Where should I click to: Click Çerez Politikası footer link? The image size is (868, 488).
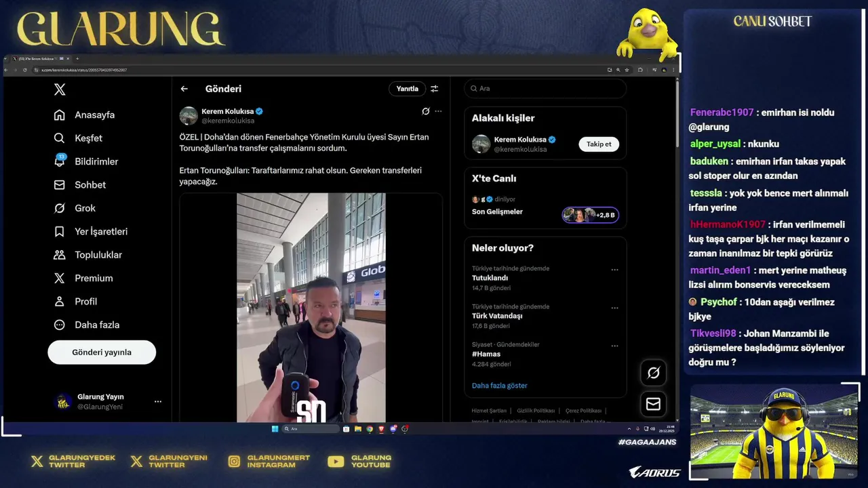[x=583, y=411]
